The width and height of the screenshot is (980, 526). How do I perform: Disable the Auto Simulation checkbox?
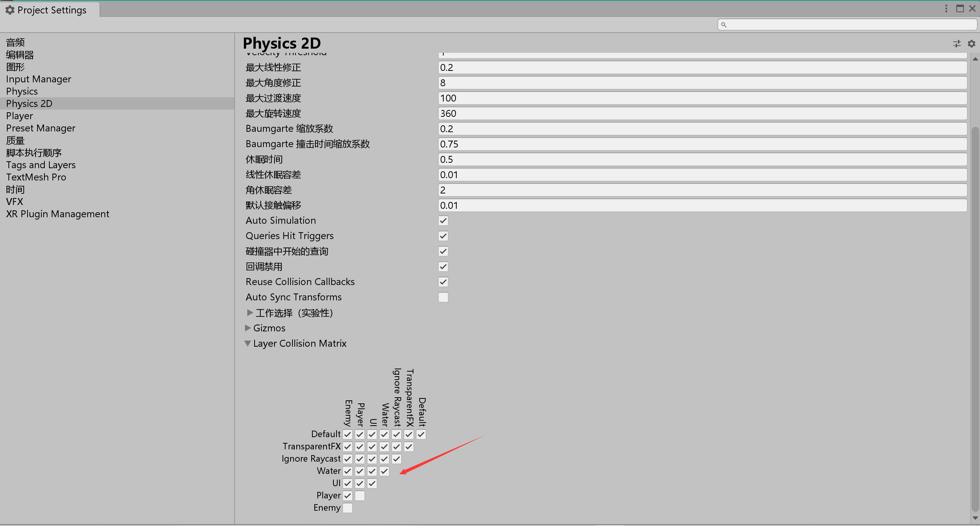coord(443,221)
